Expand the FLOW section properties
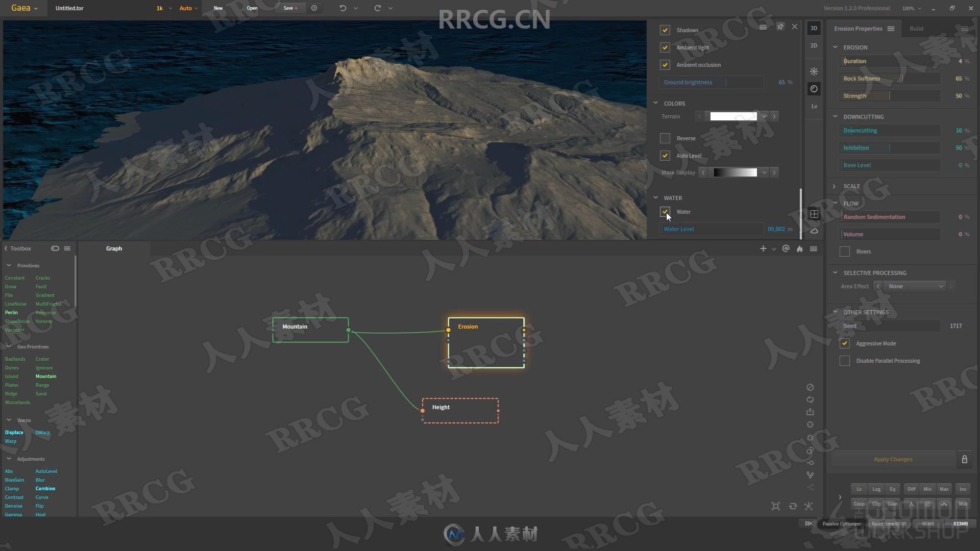Screen dimensions: 980x551 coord(835,203)
